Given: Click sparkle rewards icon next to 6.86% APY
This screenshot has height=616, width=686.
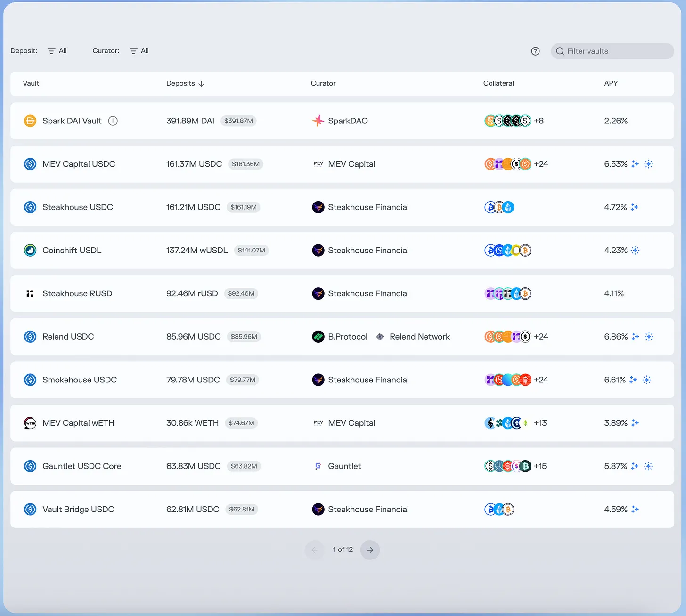Looking at the screenshot, I should tap(636, 337).
